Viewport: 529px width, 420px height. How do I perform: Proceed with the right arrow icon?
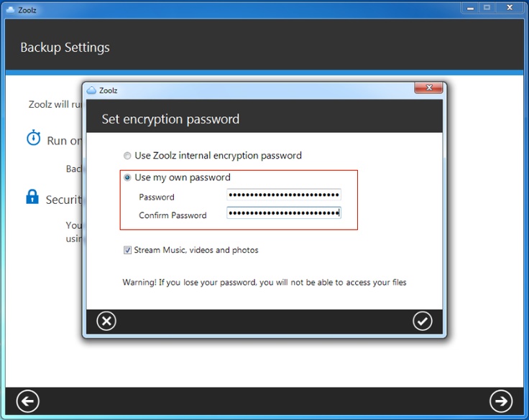tap(500, 401)
